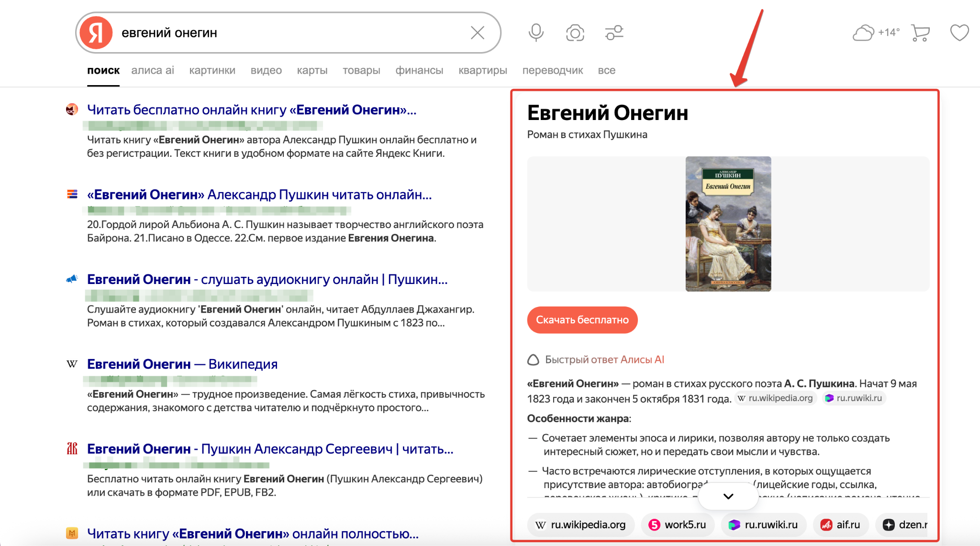Open image search with the camera icon
The width and height of the screenshot is (980, 546).
(x=575, y=33)
